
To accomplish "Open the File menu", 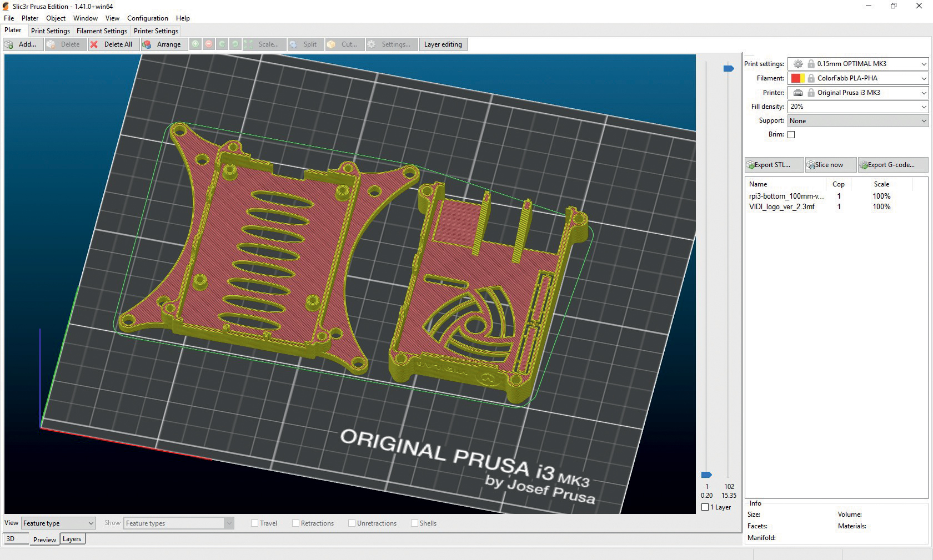I will click(x=9, y=18).
